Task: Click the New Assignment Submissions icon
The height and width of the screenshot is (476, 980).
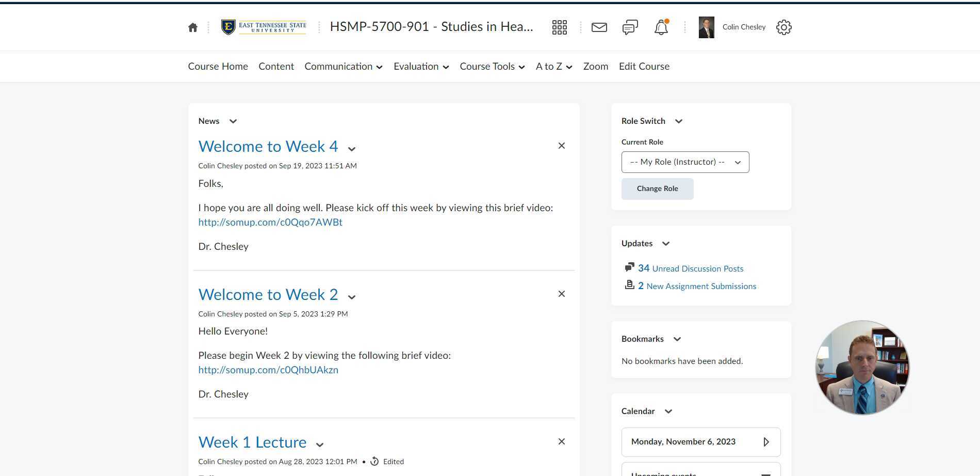Action: coord(629,284)
